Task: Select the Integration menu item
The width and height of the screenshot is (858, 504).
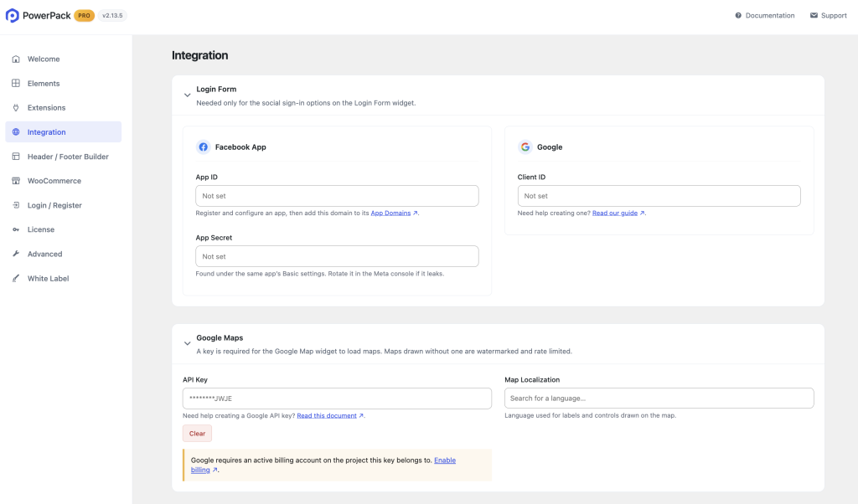Action: coord(64,131)
